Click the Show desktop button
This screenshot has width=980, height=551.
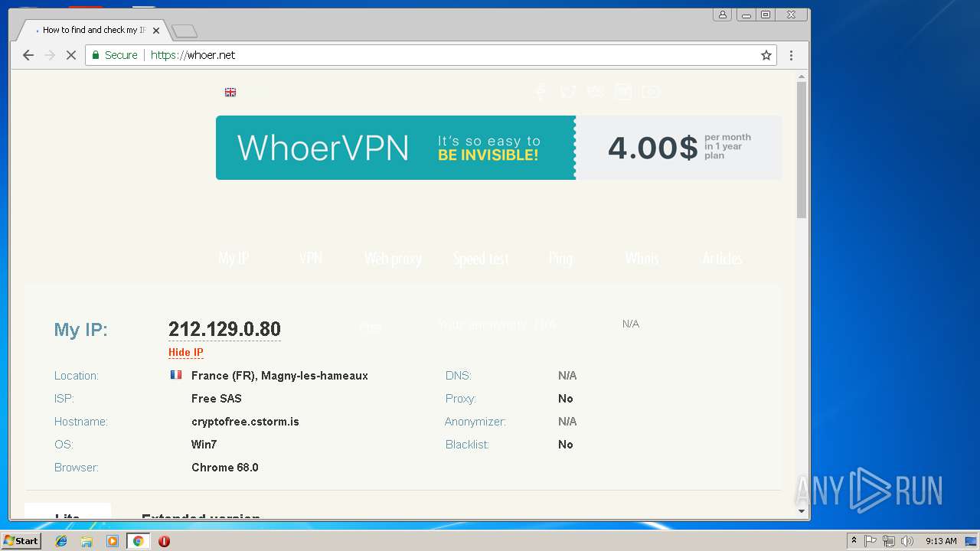click(972, 541)
